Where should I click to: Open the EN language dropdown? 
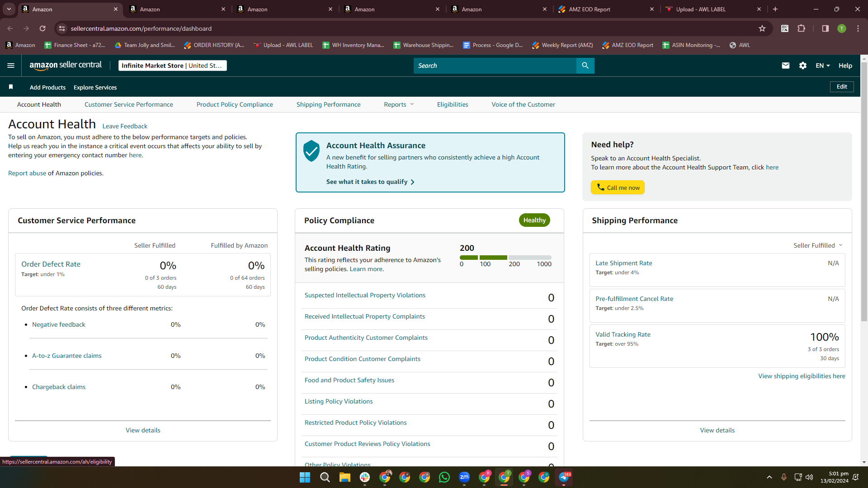[x=823, y=66]
